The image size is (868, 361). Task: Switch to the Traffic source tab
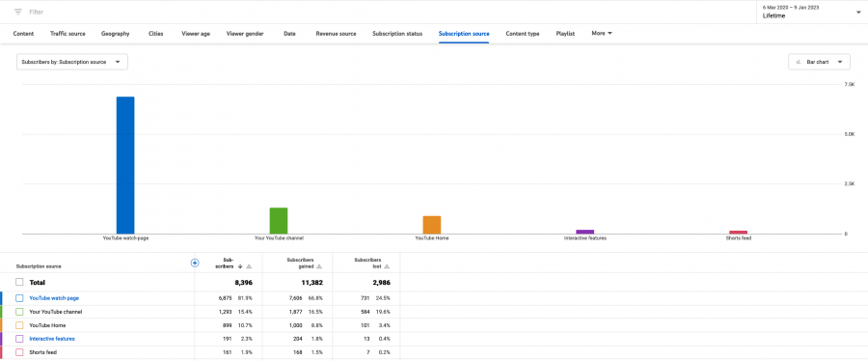coord(68,34)
